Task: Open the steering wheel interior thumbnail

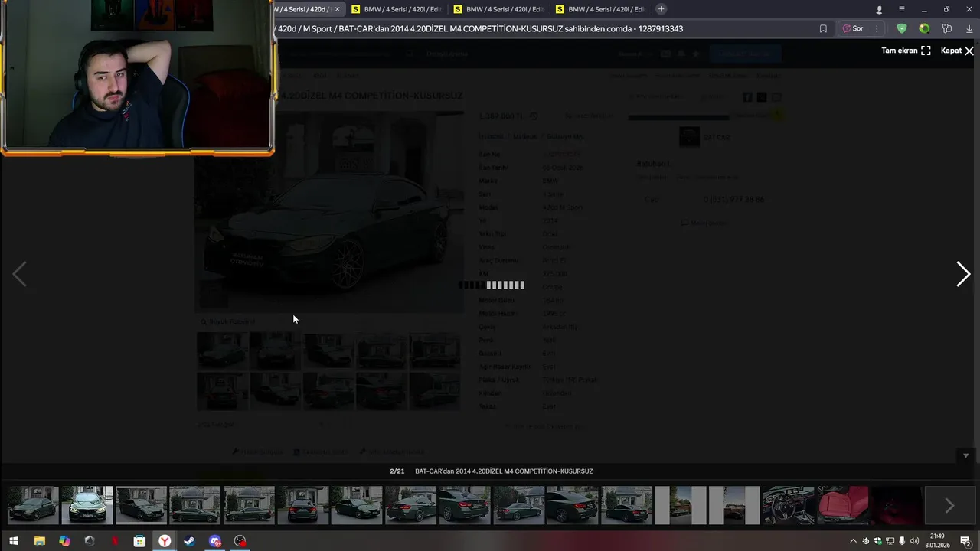Action: [789, 506]
